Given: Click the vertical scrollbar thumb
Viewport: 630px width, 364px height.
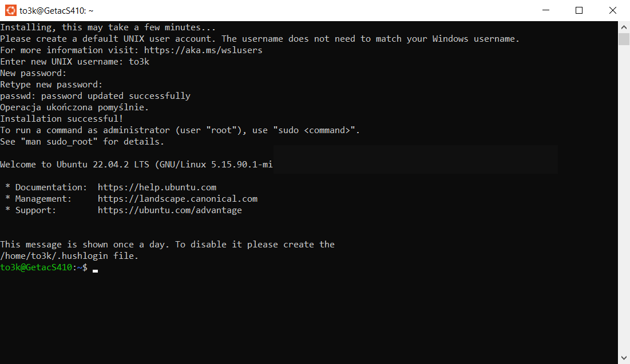Looking at the screenshot, I should [x=624, y=39].
